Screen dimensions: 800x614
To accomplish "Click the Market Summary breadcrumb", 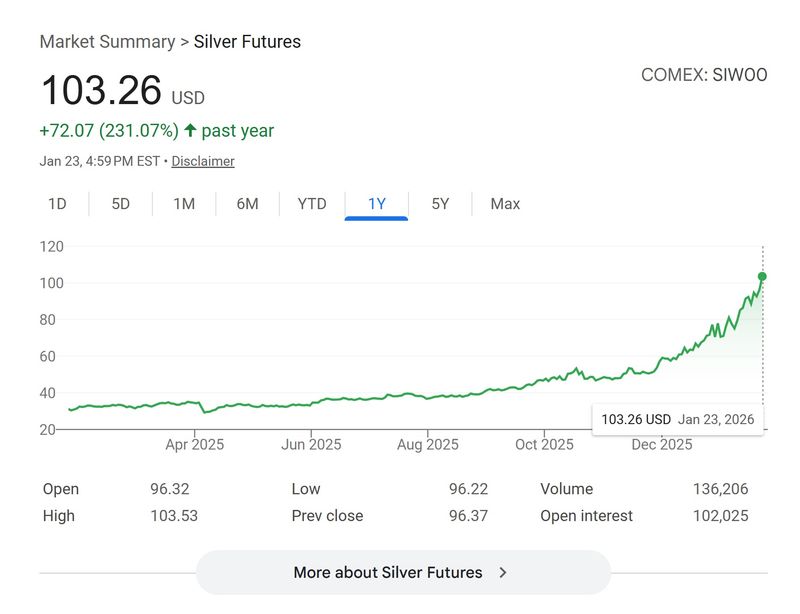I will pos(107,42).
